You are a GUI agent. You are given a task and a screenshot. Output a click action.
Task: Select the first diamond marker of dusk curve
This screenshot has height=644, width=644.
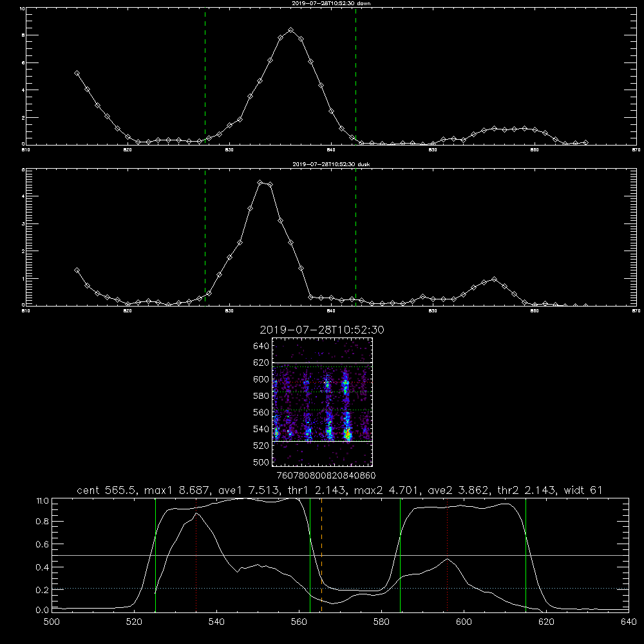(x=77, y=270)
